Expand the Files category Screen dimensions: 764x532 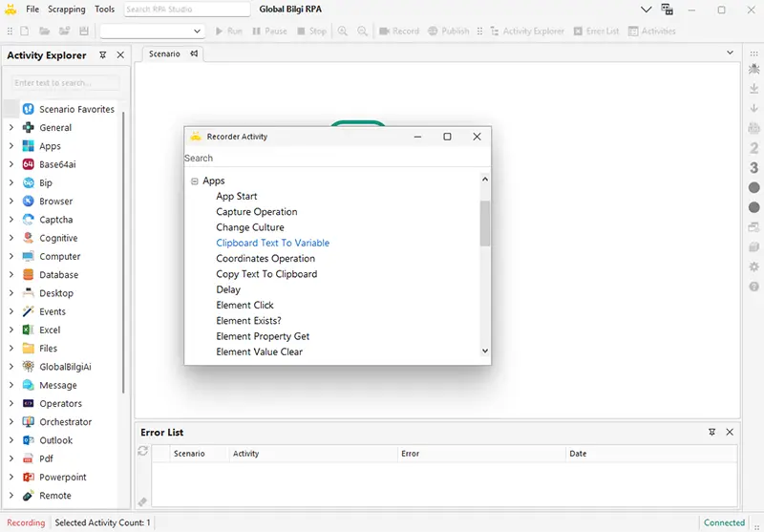click(11, 348)
